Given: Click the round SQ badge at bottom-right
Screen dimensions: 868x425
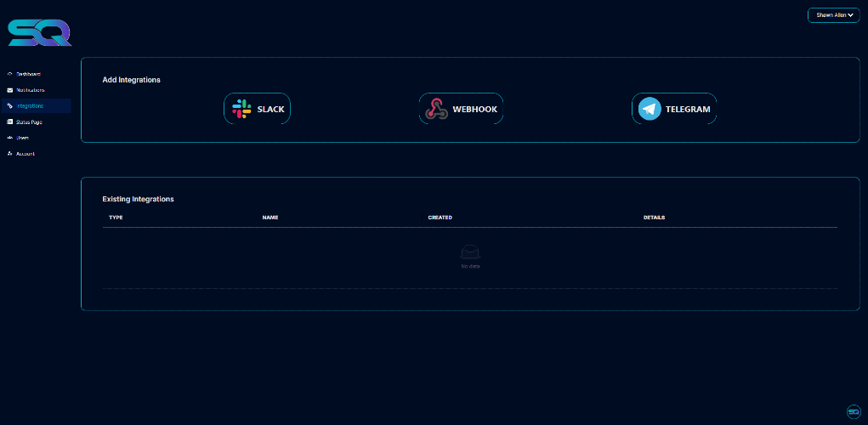Looking at the screenshot, I should click(x=854, y=411).
